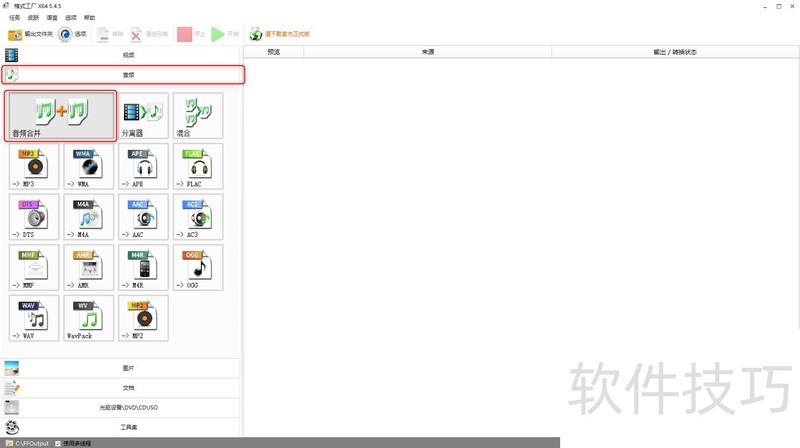Choose convert to MMF

(x=34, y=267)
